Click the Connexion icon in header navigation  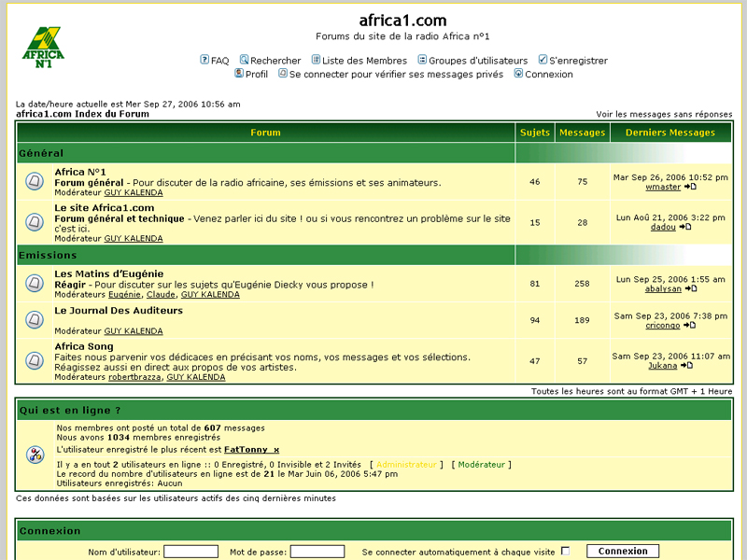tap(518, 74)
